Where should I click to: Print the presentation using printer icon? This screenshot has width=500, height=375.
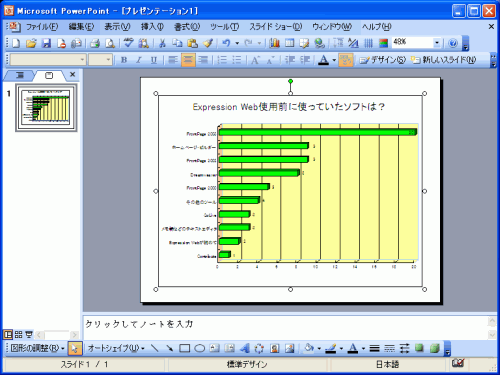pos(95,43)
